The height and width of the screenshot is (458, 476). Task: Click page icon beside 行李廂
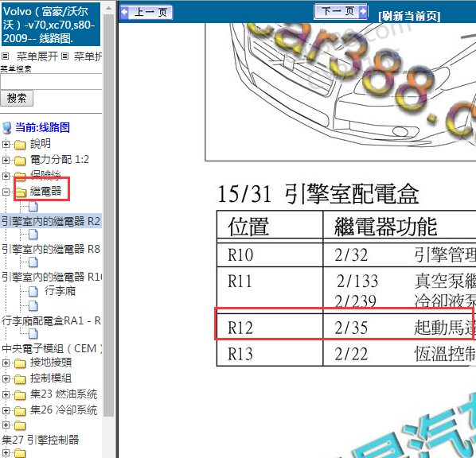33,292
